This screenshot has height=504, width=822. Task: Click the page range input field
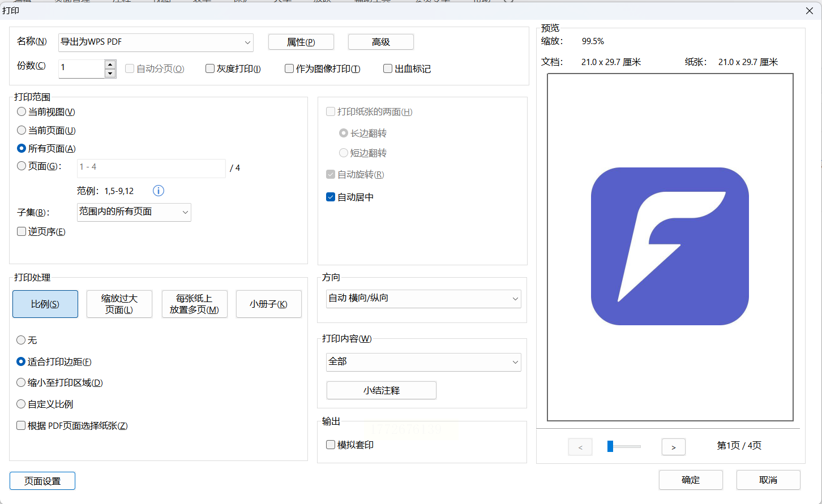(151, 167)
